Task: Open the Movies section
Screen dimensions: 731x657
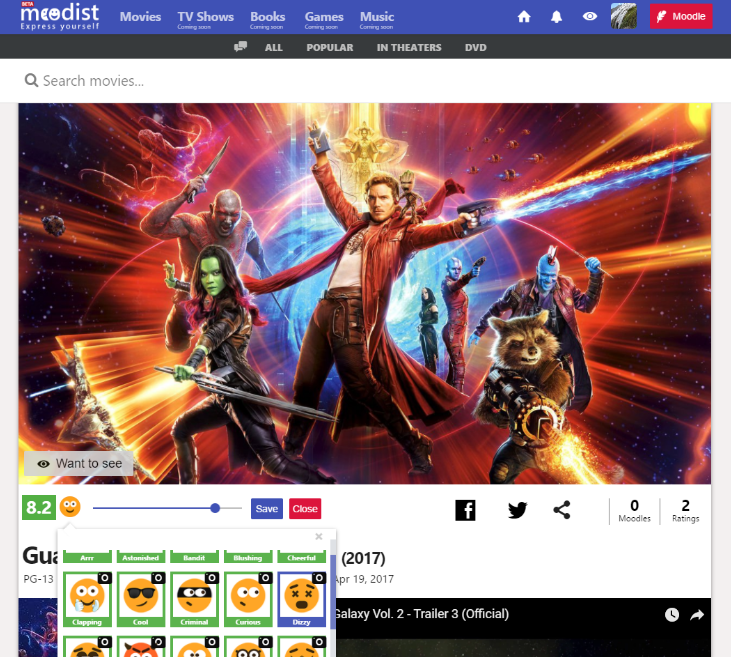Action: click(140, 17)
